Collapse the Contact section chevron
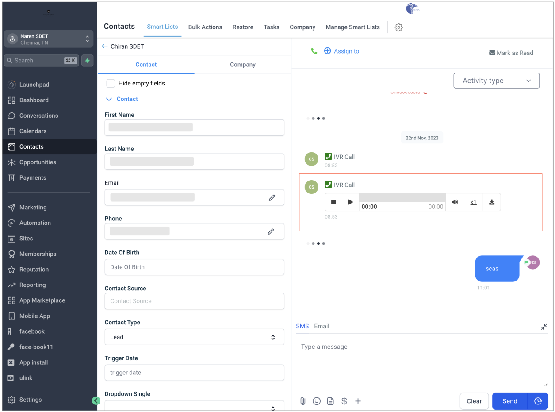Image resolution: width=555 pixels, height=412 pixels. (x=109, y=99)
